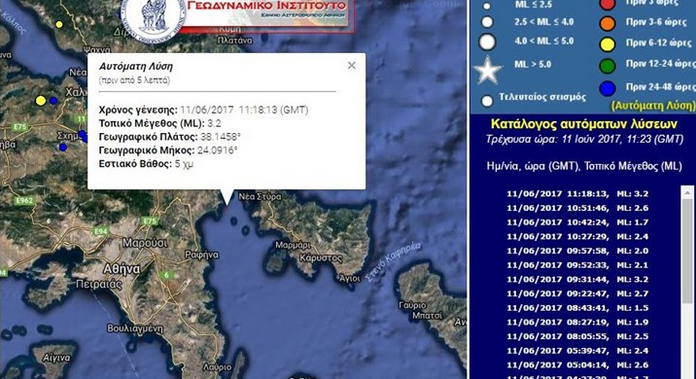696x379 pixels.
Task: Click the green Πριν 12-24 ώρες legend circle
Action: coord(607,66)
